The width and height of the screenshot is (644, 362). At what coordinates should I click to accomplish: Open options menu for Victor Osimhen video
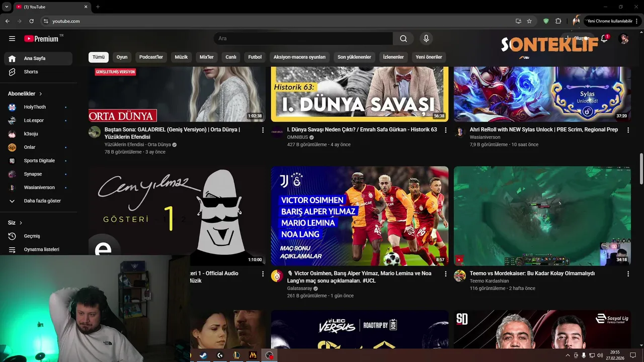[x=445, y=274]
